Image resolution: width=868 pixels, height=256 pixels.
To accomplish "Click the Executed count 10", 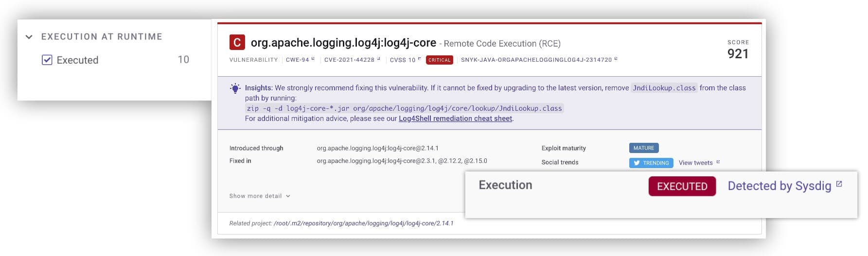I will pyautogui.click(x=183, y=59).
